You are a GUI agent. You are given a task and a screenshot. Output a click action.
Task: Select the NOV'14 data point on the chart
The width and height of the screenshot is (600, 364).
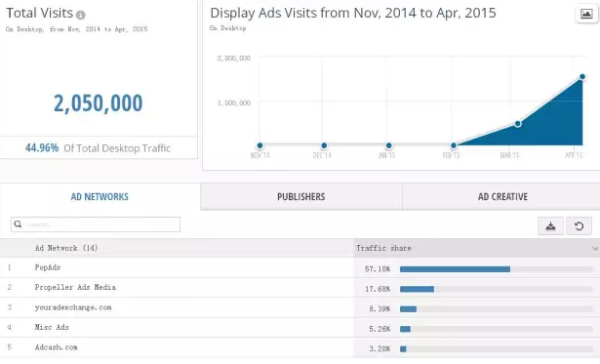pyautogui.click(x=260, y=145)
